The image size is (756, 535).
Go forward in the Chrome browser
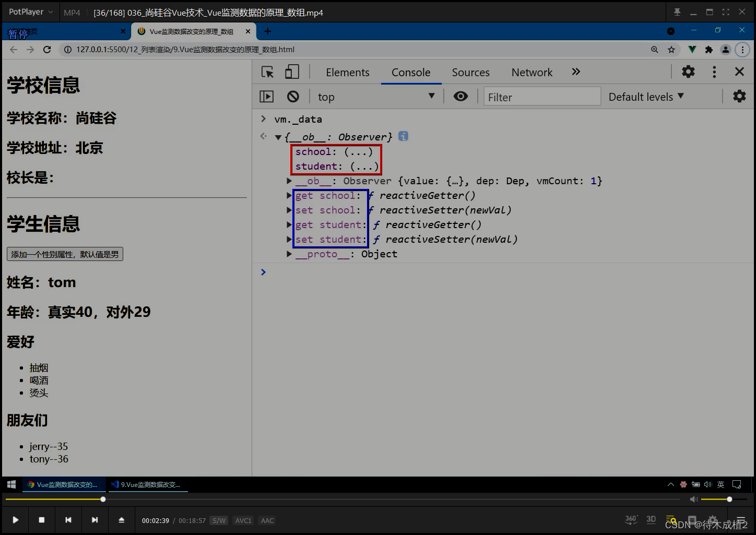[x=30, y=50]
